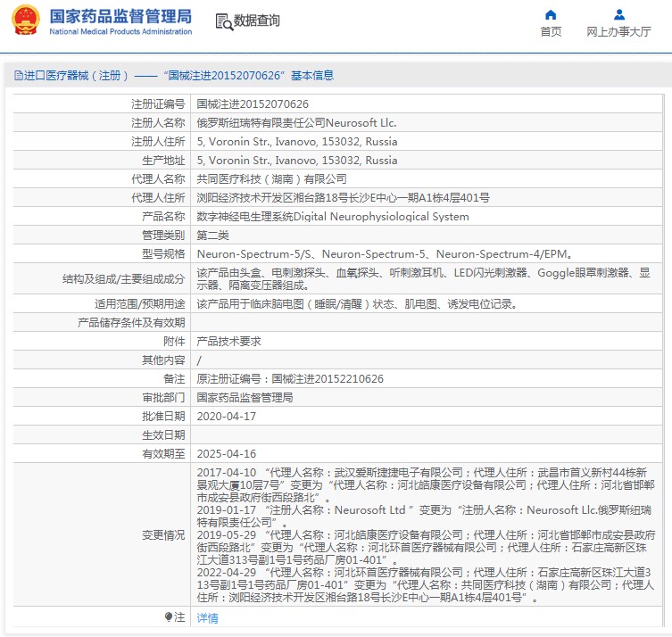Click the 其他内容 slash value

tap(199, 360)
